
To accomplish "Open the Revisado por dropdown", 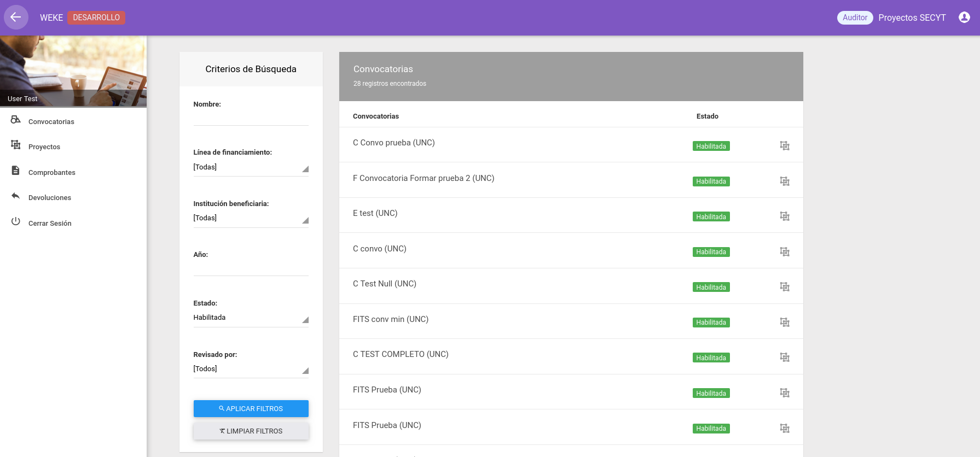I will (251, 369).
